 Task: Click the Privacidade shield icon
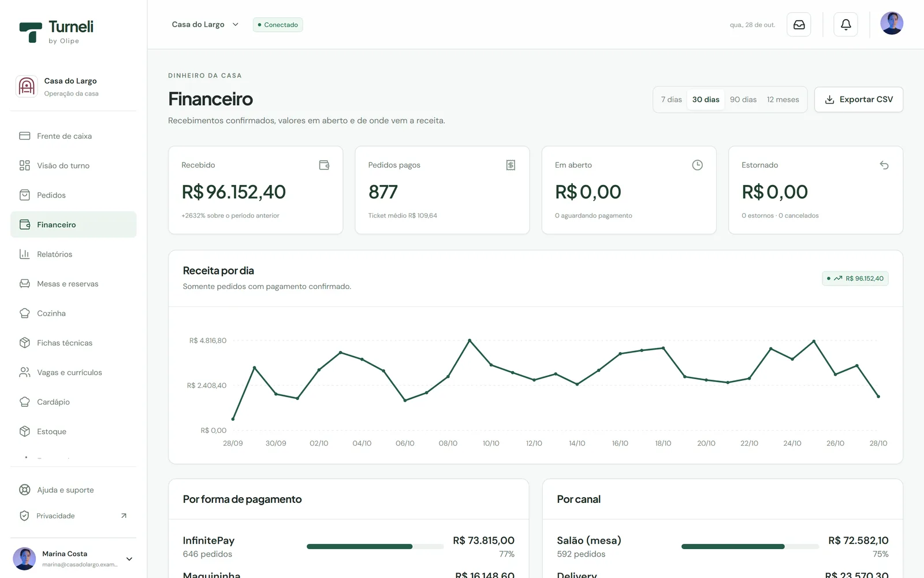tap(24, 516)
